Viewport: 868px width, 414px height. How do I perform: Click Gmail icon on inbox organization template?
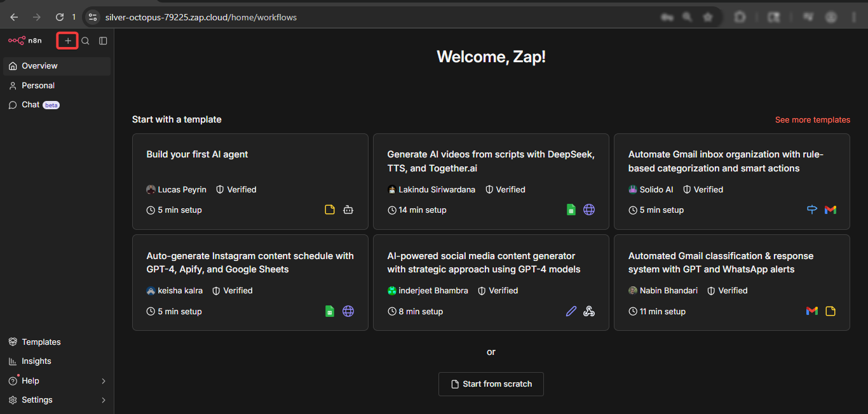(830, 210)
